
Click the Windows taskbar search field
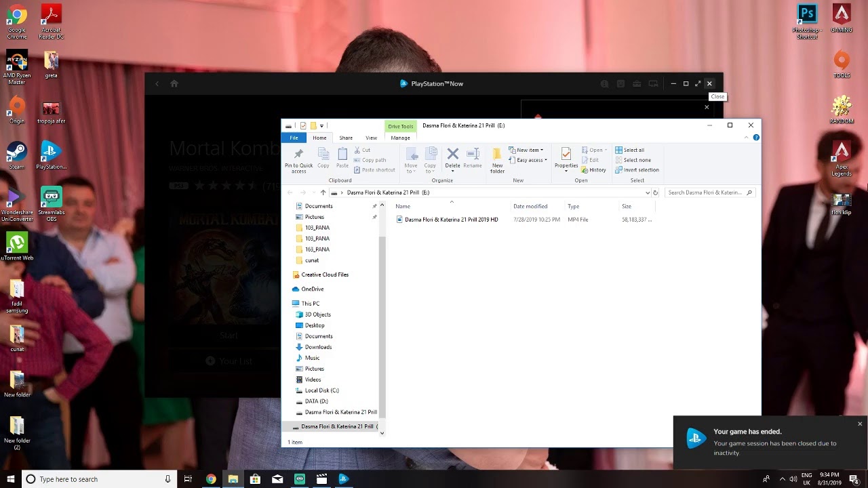[99, 479]
